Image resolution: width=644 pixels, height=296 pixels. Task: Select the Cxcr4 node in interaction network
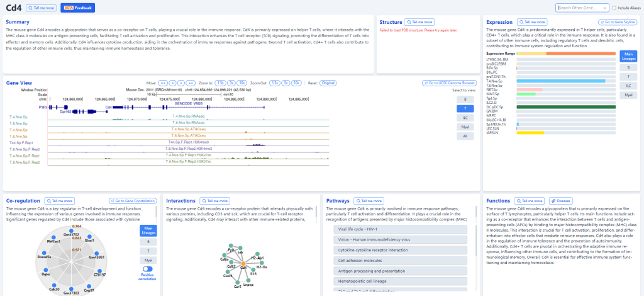click(x=228, y=271)
